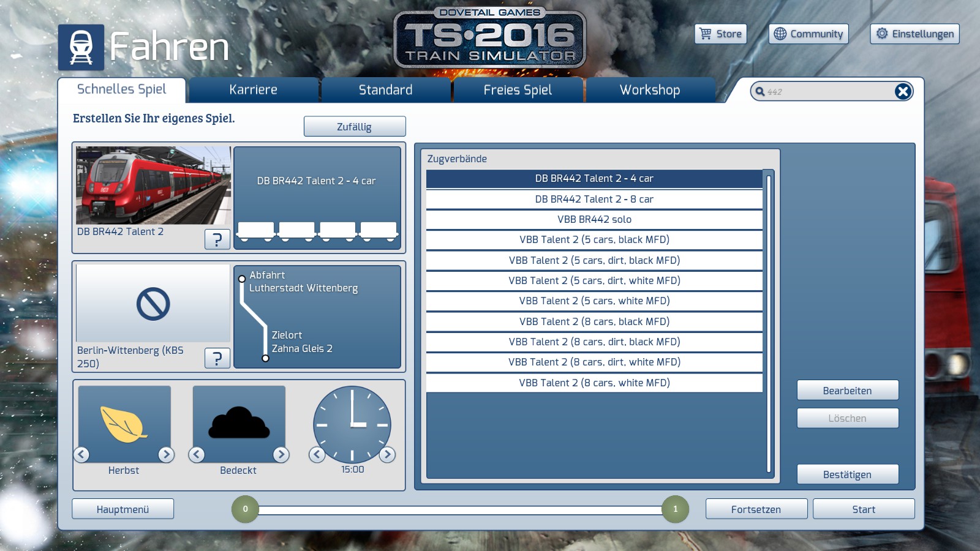The image size is (980, 551).
Task: Return to the Hauptmenü
Action: [123, 509]
